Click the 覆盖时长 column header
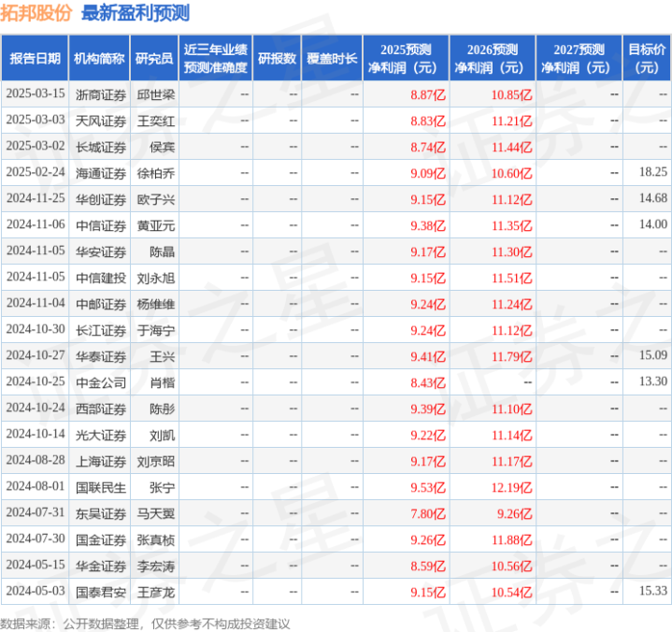 332,58
